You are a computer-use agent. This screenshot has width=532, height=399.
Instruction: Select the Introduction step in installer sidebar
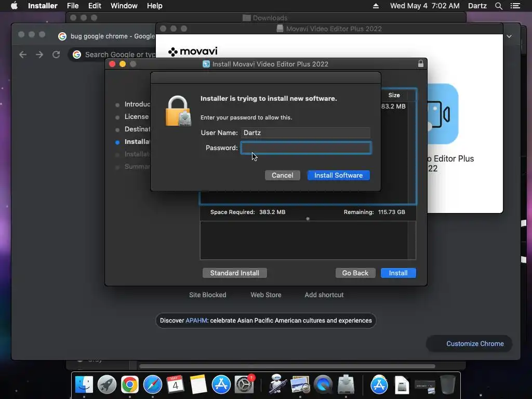point(137,104)
